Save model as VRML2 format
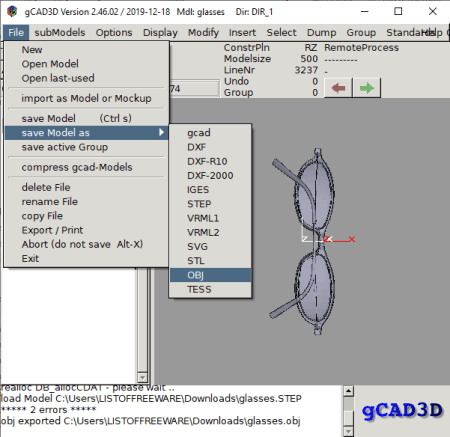The height and width of the screenshot is (437, 450). point(210,233)
